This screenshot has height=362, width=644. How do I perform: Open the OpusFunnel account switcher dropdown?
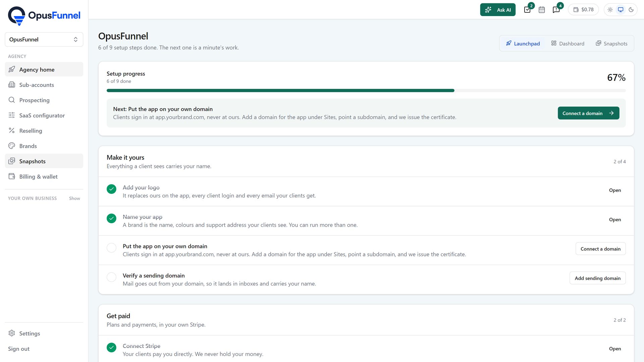[44, 40]
